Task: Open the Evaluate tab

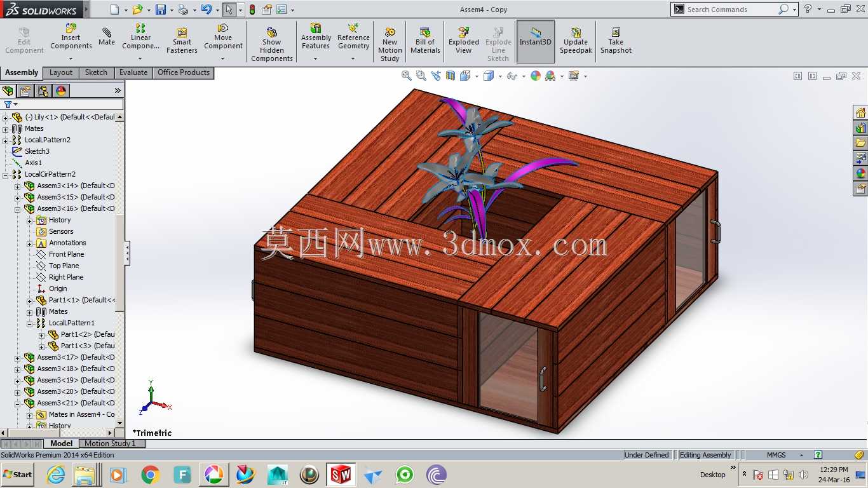Action: [x=133, y=72]
